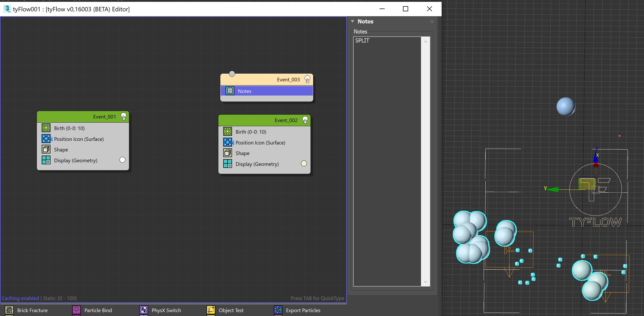Image resolution: width=644 pixels, height=316 pixels.
Task: Click the blue sphere in the viewport
Action: [566, 106]
